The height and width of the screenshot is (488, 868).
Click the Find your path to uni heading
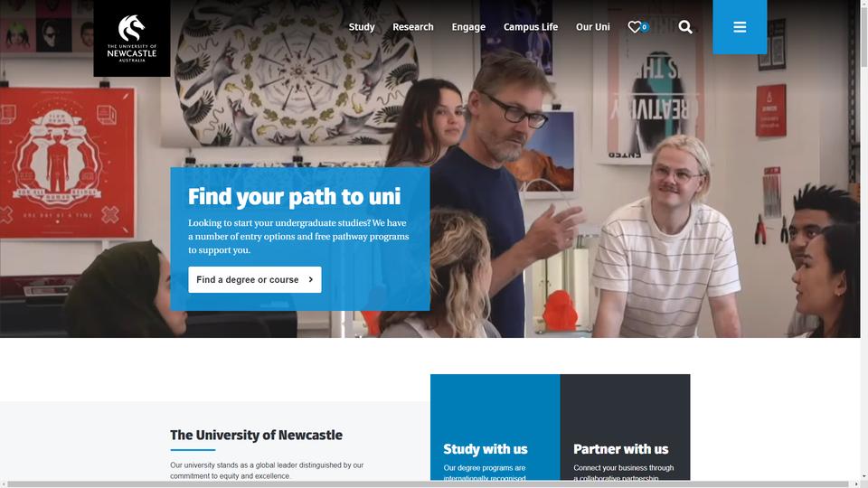294,197
